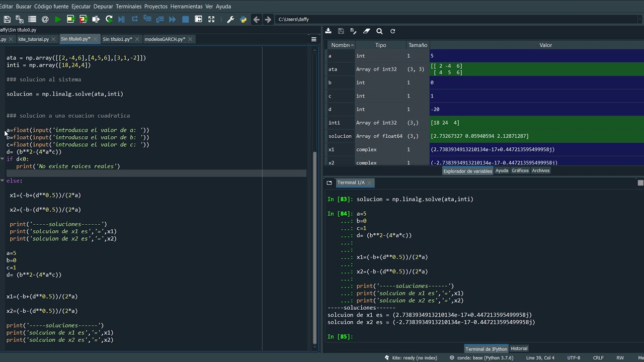Viewport: 644px width, 362px height.
Task: Go back with left arrow icon
Action: 256,19
